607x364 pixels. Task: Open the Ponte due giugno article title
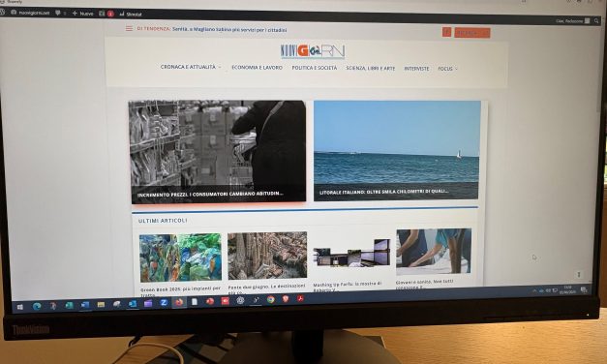tap(267, 288)
